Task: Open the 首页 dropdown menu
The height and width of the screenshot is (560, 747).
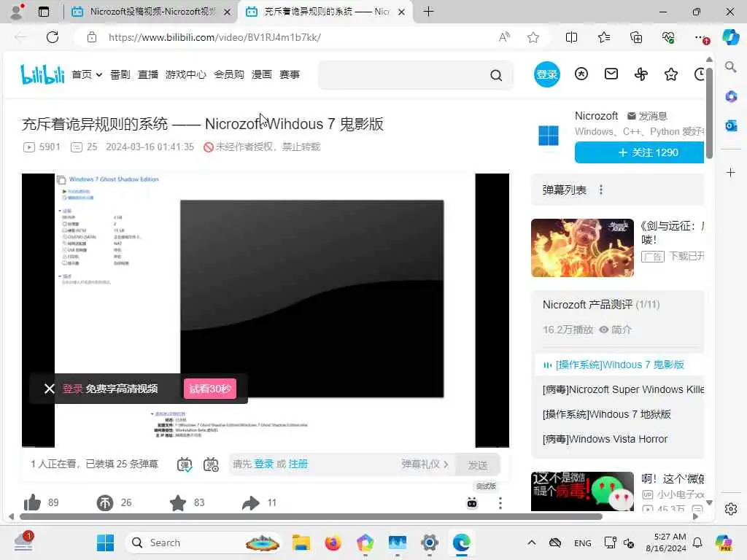Action: point(87,74)
